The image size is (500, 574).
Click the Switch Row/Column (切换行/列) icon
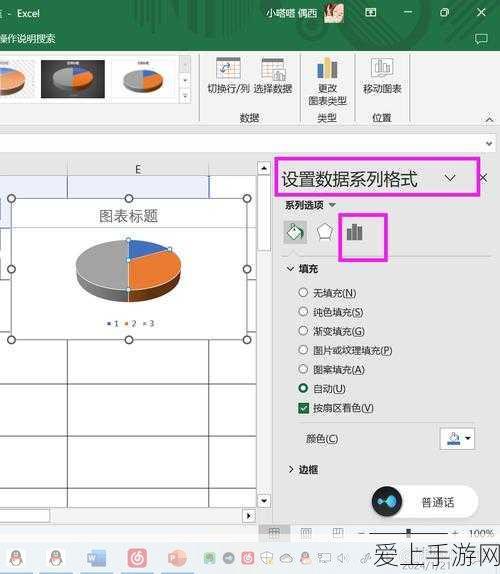click(228, 68)
